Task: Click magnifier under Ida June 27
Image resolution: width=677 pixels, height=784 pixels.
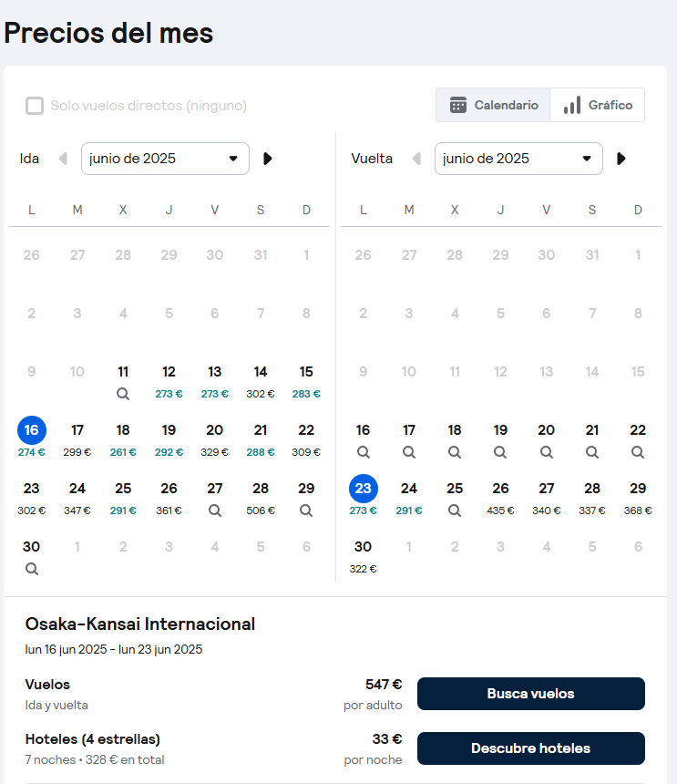Action: pyautogui.click(x=215, y=511)
